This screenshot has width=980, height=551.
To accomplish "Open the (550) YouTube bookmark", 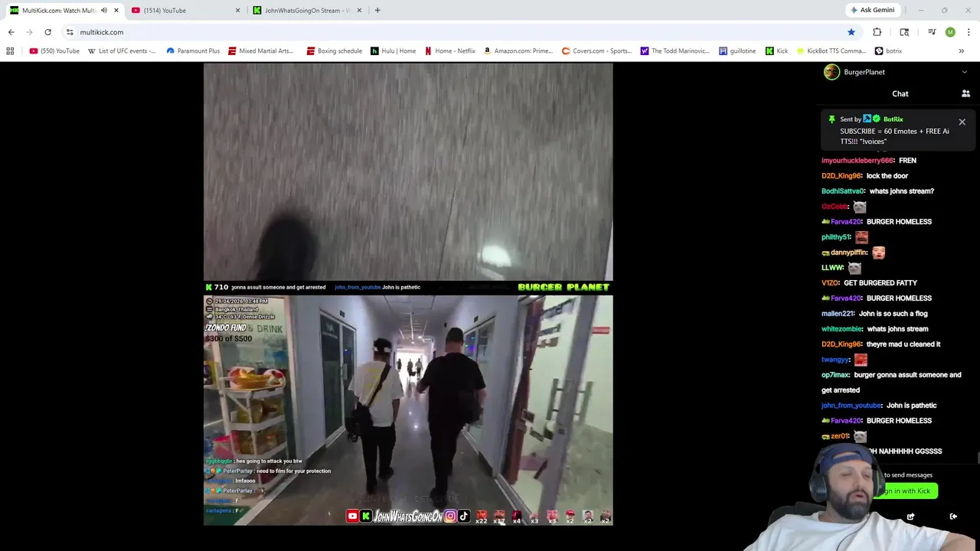I will pyautogui.click(x=54, y=51).
